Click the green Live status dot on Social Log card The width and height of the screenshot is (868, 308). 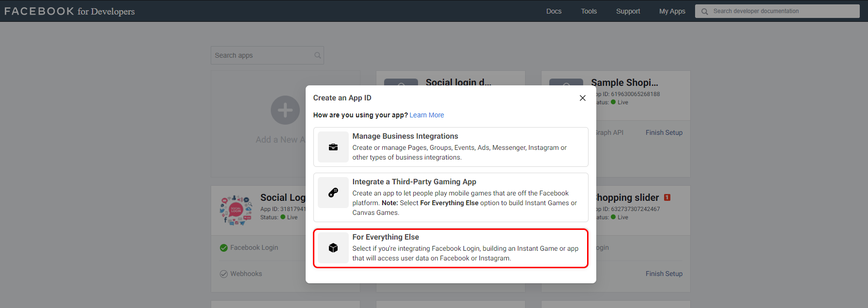tap(283, 217)
